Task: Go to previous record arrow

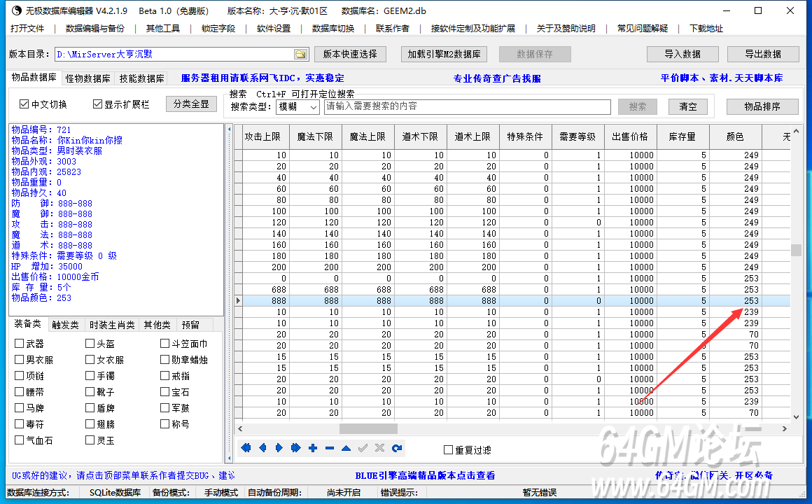Action: coord(262,448)
